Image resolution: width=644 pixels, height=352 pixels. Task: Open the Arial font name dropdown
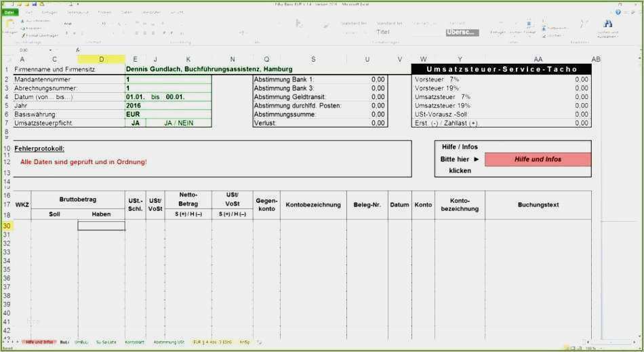click(78, 24)
